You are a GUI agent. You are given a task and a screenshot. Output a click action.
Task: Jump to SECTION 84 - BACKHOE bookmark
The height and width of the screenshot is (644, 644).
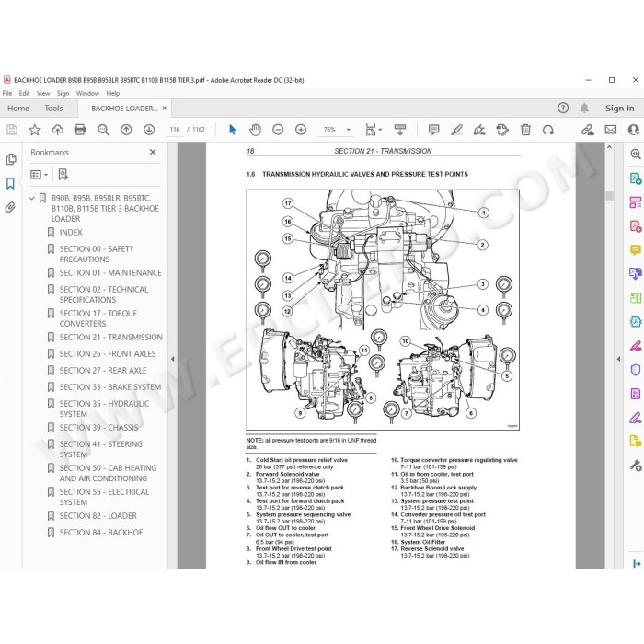click(101, 533)
